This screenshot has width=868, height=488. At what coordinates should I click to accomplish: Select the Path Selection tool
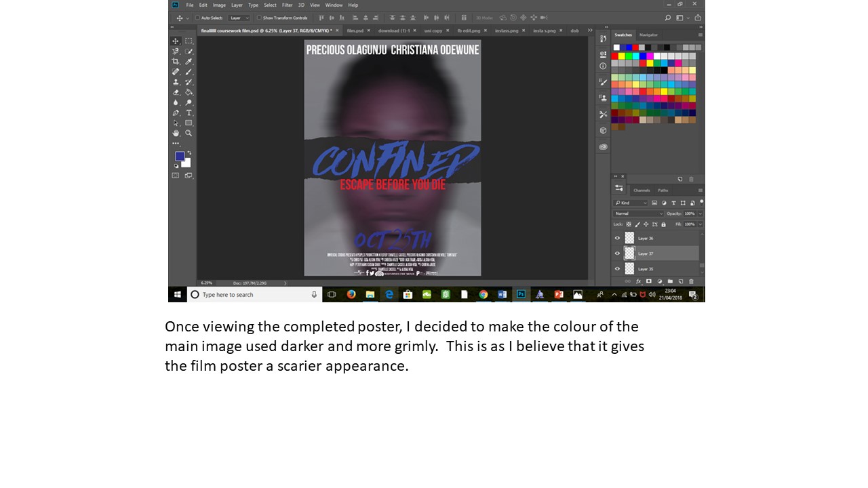tap(176, 123)
